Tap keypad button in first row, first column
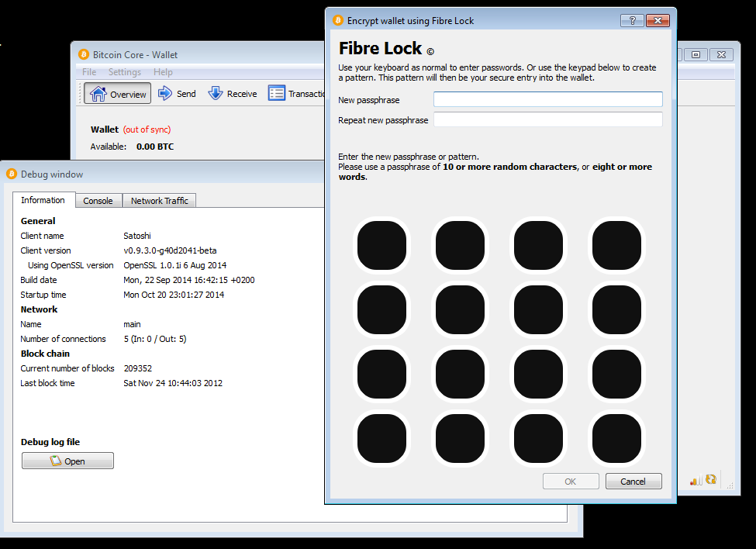The image size is (756, 549). (x=381, y=245)
